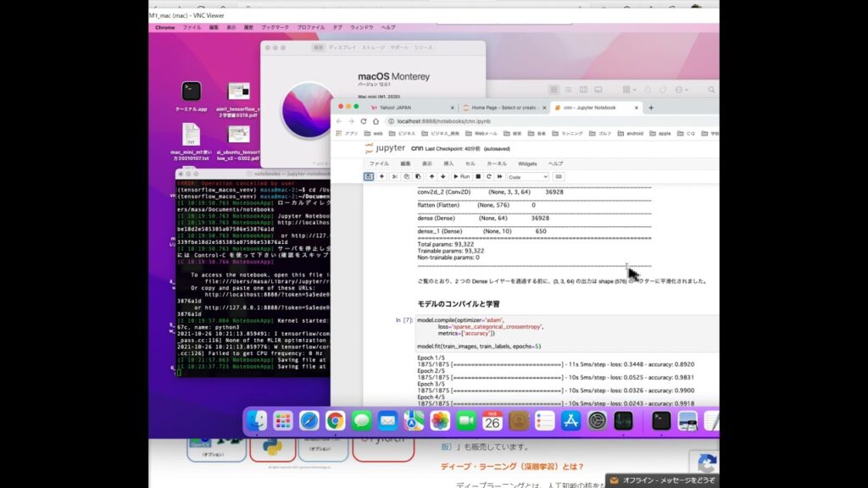Copy the selected cell with the copy icon

tap(406, 176)
